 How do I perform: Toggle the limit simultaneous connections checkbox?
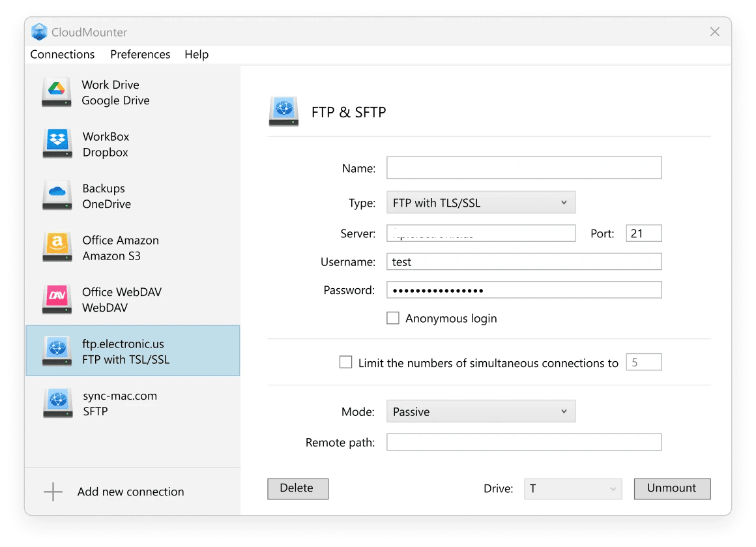[346, 362]
